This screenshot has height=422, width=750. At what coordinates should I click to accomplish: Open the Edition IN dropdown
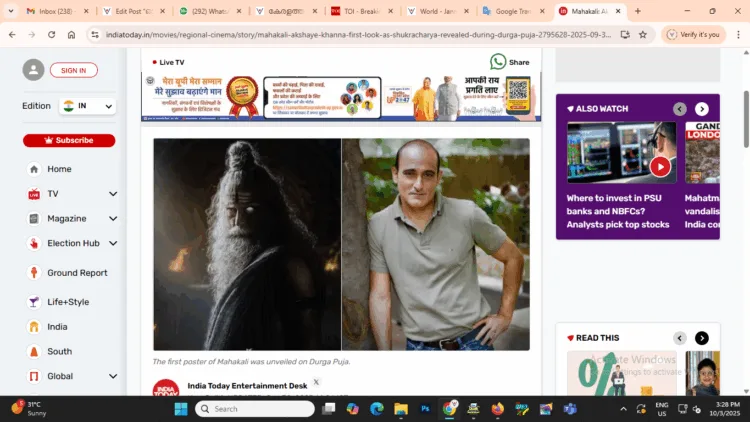pyautogui.click(x=87, y=106)
